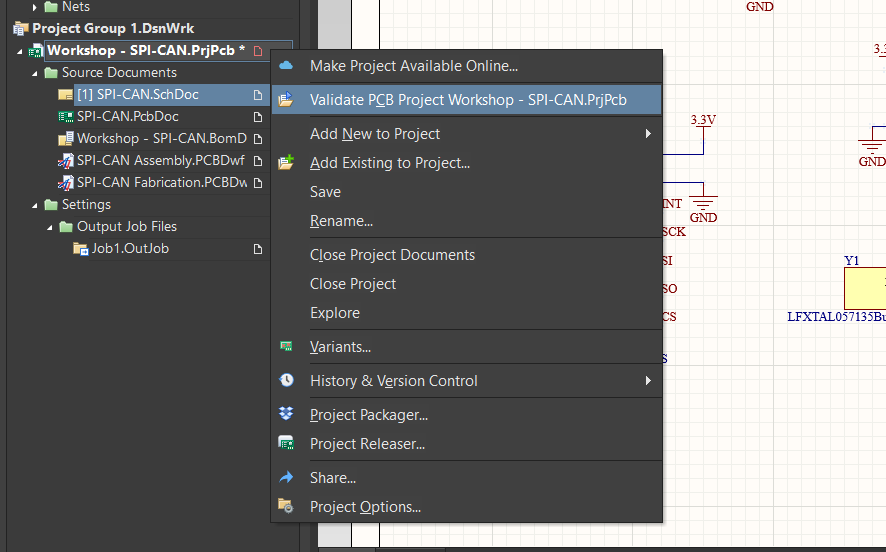Click the Source Documents folder icon
The image size is (886, 552).
pyautogui.click(x=51, y=72)
